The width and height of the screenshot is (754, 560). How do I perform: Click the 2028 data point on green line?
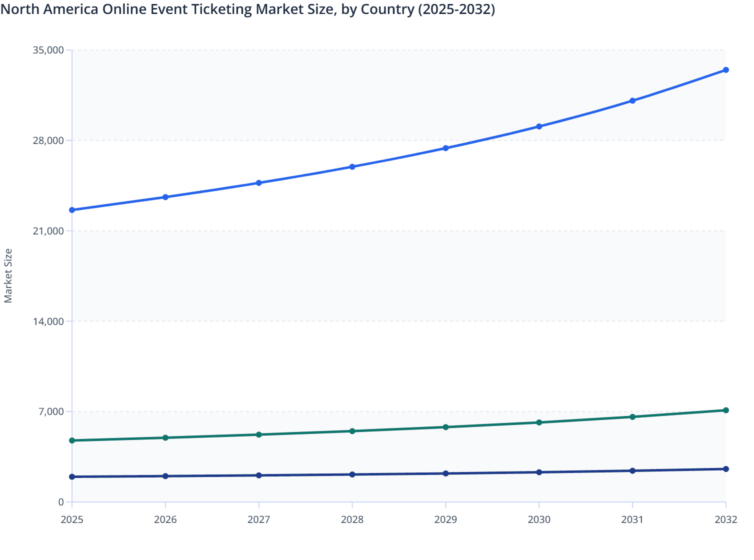(x=352, y=430)
